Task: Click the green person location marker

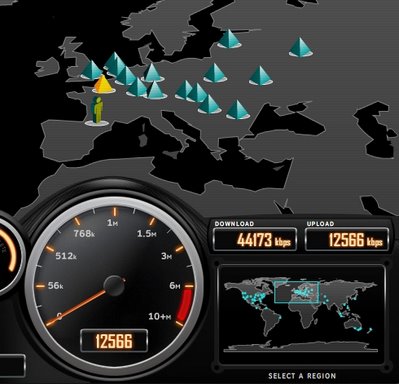Action: [x=97, y=111]
